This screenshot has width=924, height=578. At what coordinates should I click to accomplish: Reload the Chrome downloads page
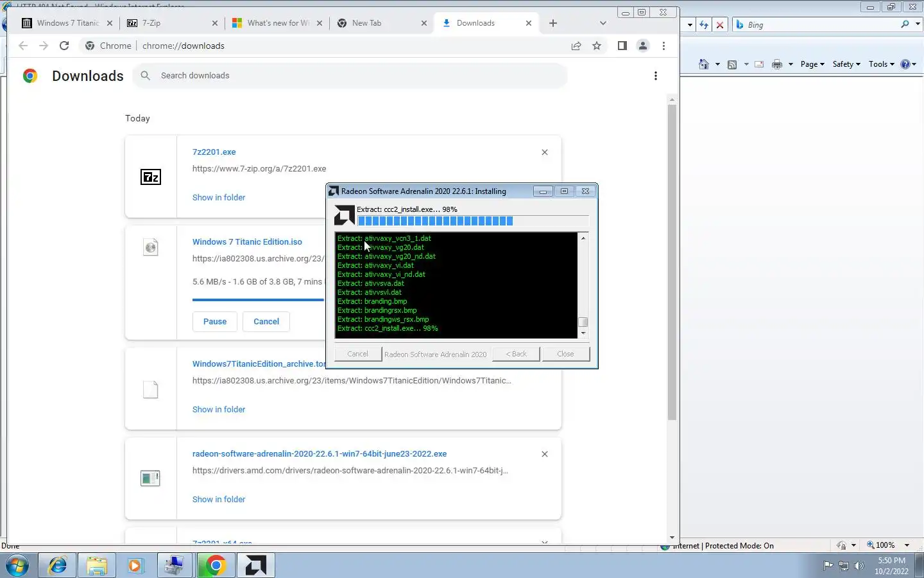[x=64, y=46]
